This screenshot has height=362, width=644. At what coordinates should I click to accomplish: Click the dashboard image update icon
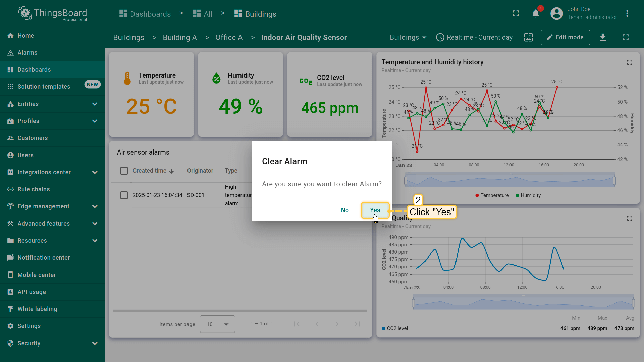[528, 37]
